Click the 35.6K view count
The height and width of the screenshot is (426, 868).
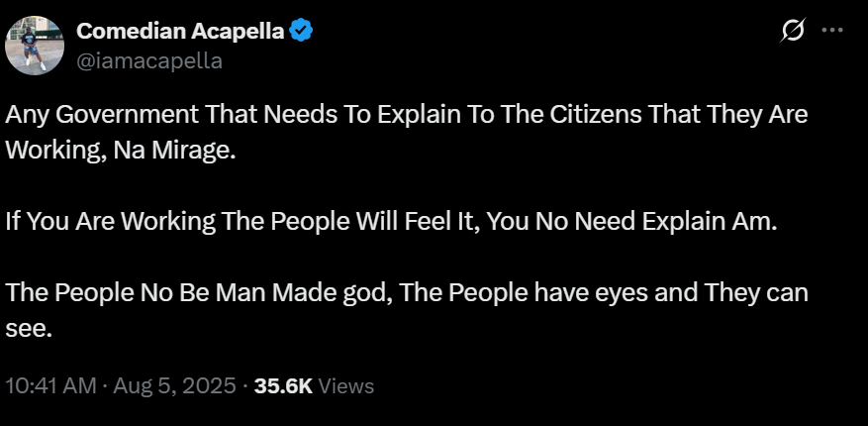[283, 385]
